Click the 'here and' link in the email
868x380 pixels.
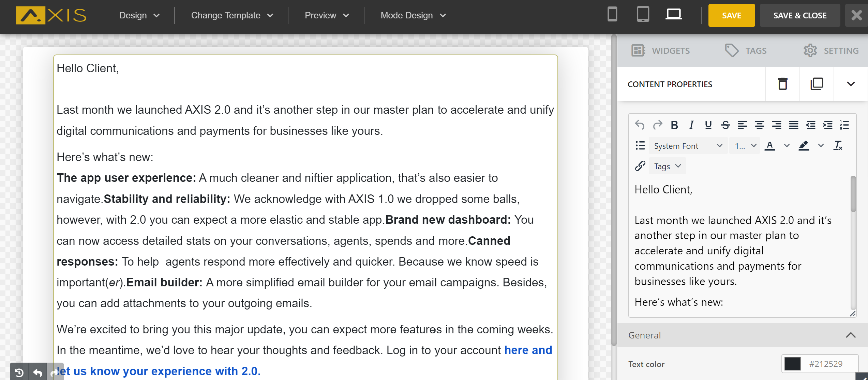(x=528, y=350)
